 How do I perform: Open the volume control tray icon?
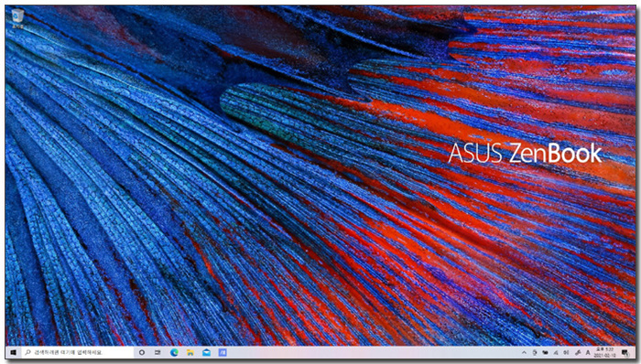(566, 352)
